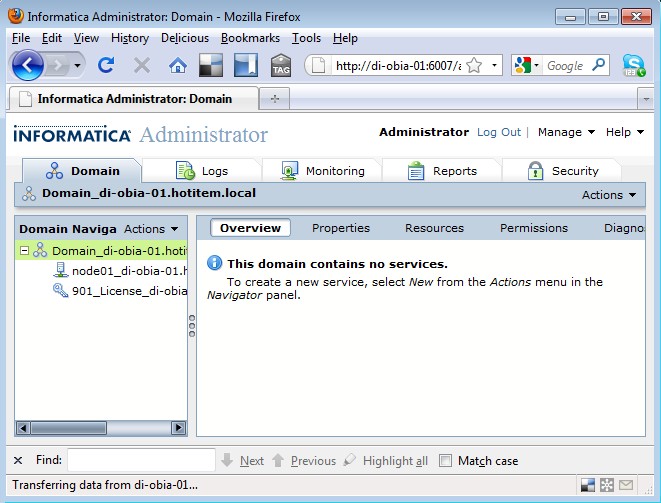Switch to the Logs tab
This screenshot has width=661, height=503.
202,171
